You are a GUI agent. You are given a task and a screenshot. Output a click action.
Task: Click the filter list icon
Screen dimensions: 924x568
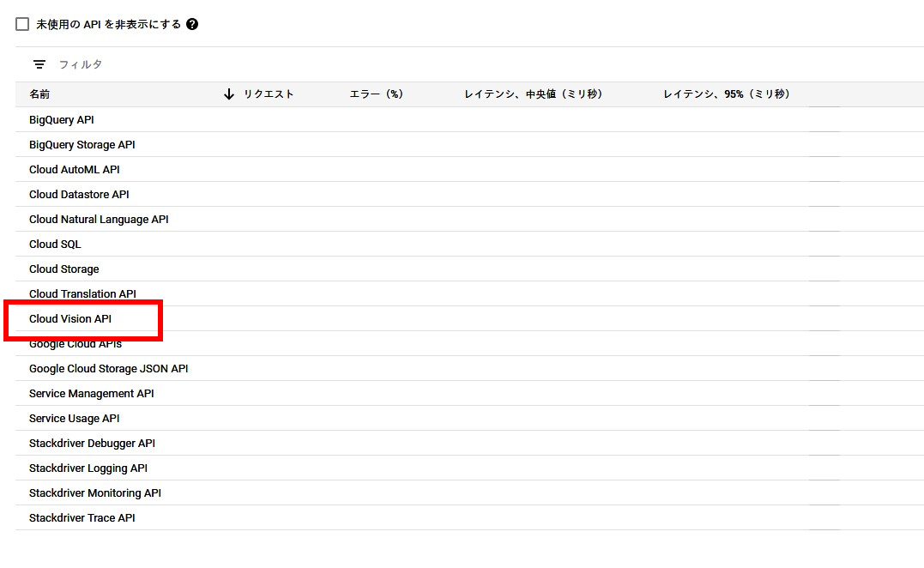point(39,64)
